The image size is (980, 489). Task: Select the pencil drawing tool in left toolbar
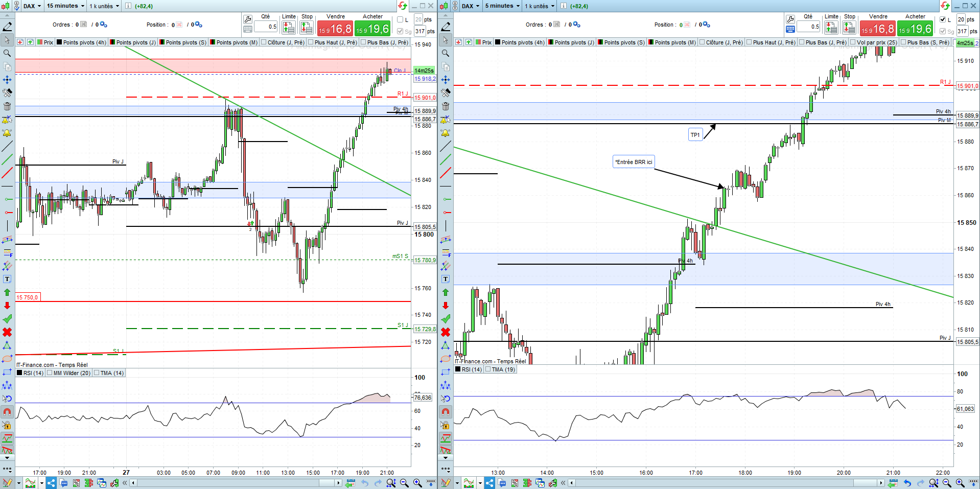pos(7,26)
